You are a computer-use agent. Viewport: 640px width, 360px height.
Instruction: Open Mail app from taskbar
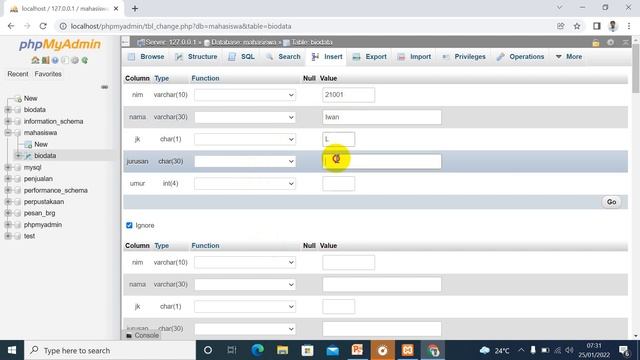click(x=333, y=350)
